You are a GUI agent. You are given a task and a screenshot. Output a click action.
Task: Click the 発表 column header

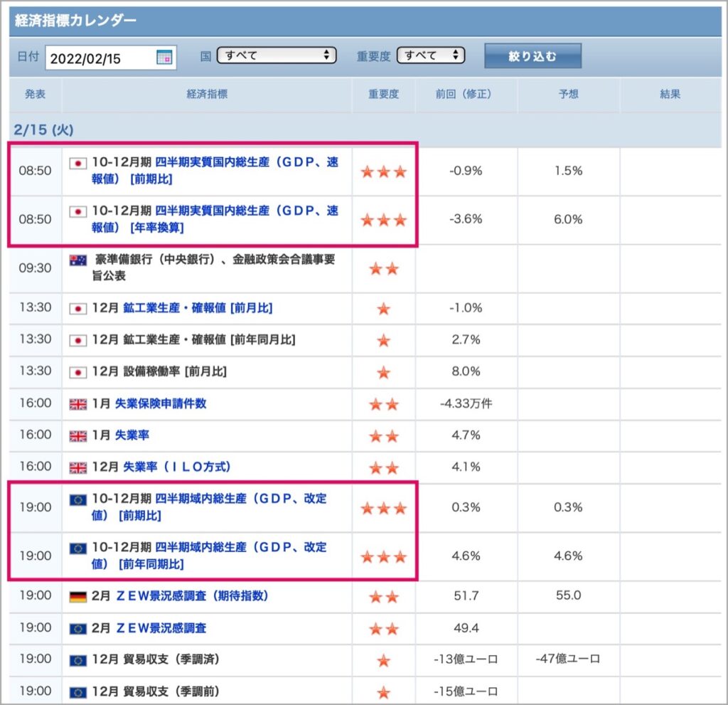click(x=36, y=95)
